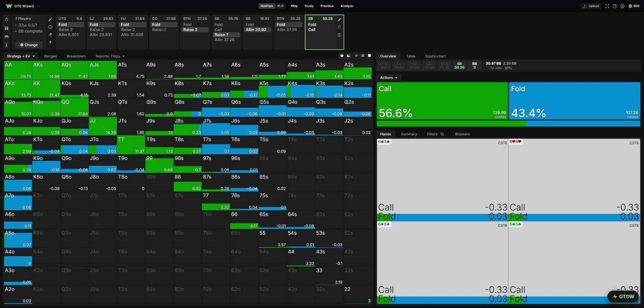
Task: Enter fullscreen via the expand arrows icon
Action: tap(607, 6)
